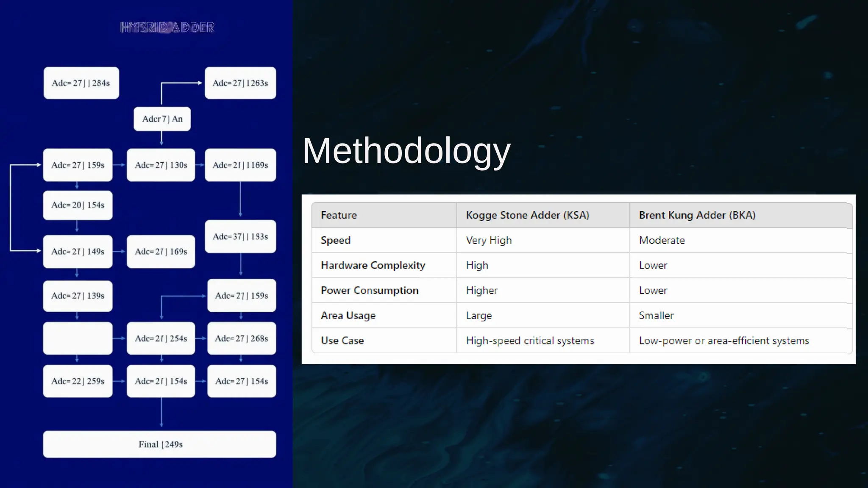868x488 pixels.
Task: Select the flowchart box ending in 254s
Action: point(161,338)
